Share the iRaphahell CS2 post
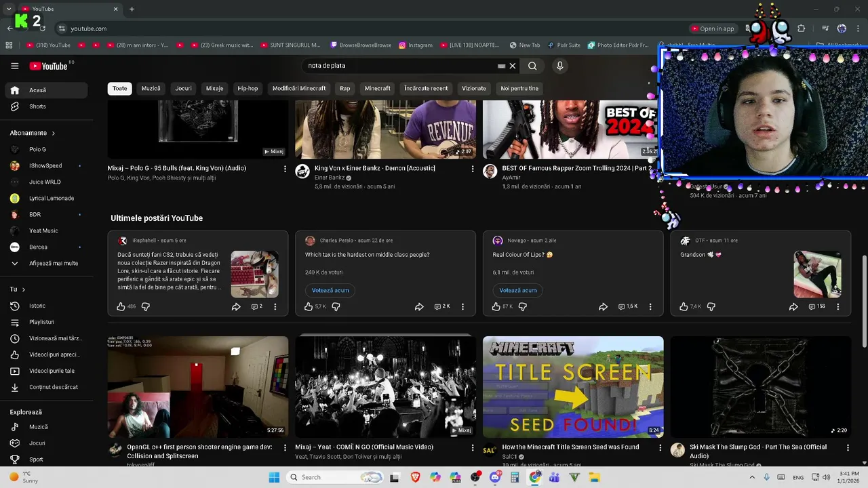This screenshot has width=868, height=488. tap(236, 306)
